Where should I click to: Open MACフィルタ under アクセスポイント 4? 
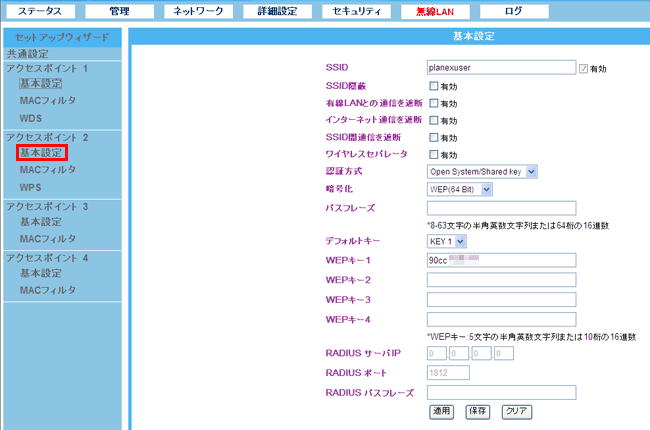point(48,290)
